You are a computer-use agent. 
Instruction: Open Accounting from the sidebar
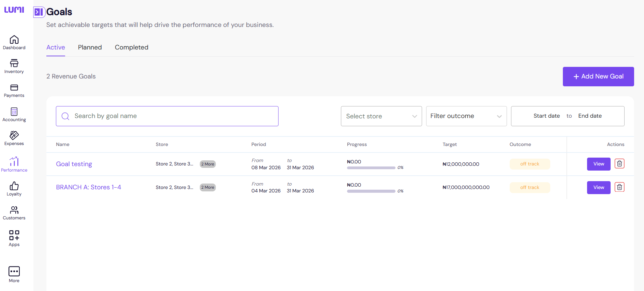(14, 112)
